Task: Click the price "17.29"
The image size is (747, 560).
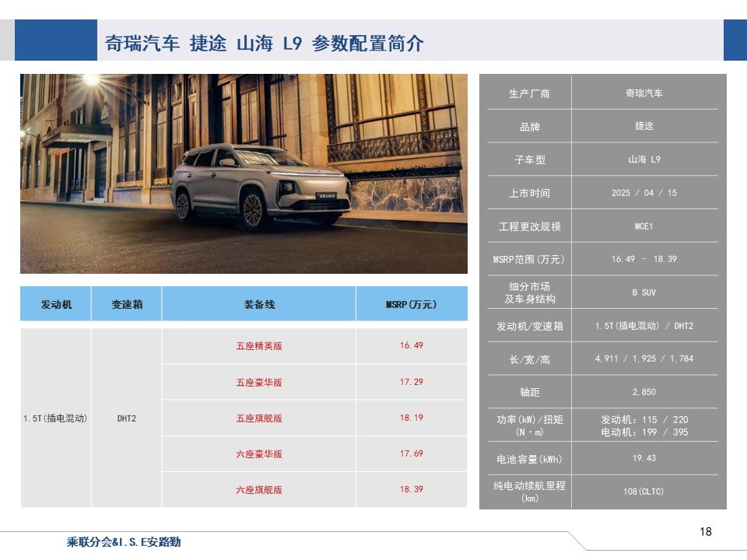Action: (412, 382)
